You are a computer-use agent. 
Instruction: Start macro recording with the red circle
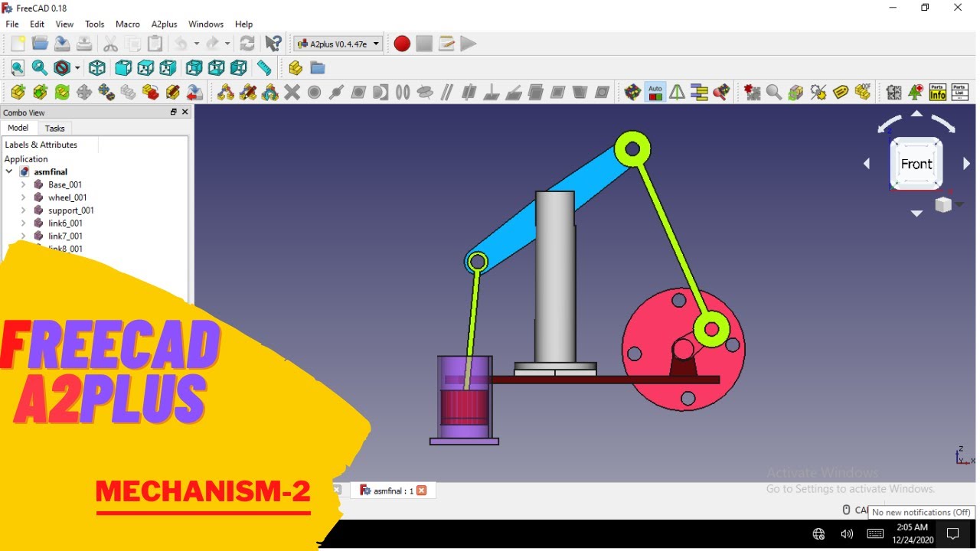[402, 44]
